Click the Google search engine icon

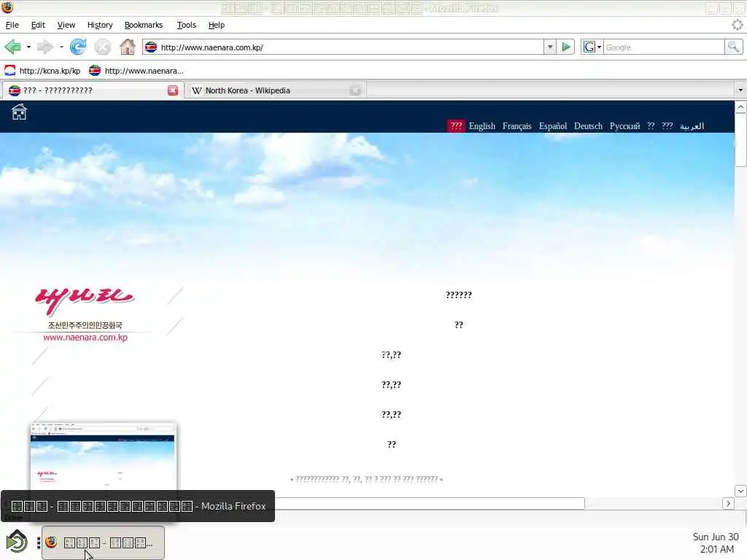(589, 47)
